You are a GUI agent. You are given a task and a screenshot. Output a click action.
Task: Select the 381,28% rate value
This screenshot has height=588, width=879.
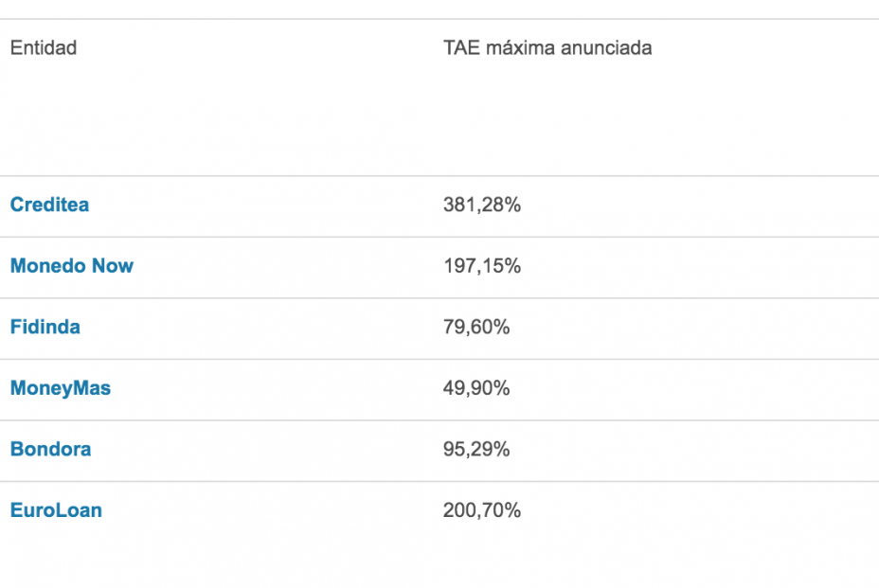[x=482, y=205]
